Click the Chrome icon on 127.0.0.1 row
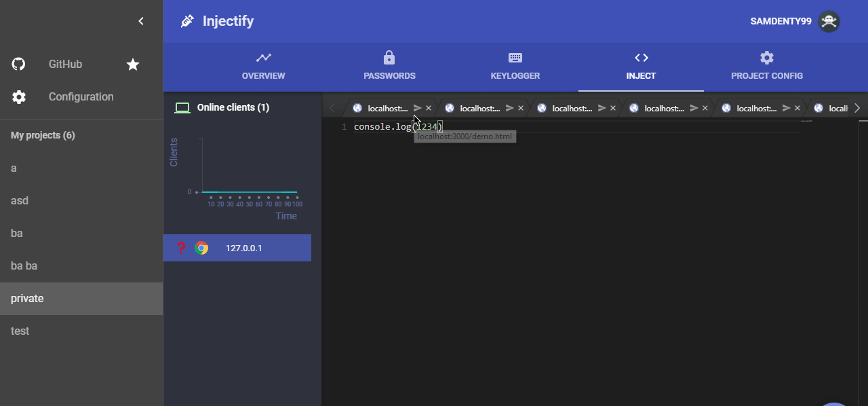Image resolution: width=868 pixels, height=406 pixels. pyautogui.click(x=201, y=248)
